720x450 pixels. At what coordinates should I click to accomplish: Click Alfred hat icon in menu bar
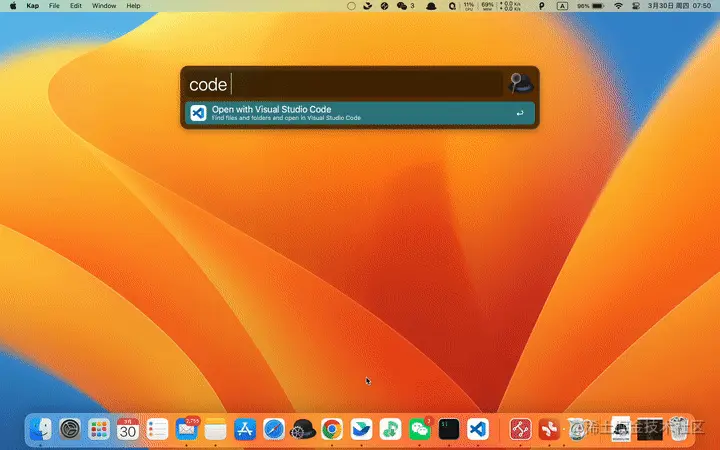[x=431, y=6]
